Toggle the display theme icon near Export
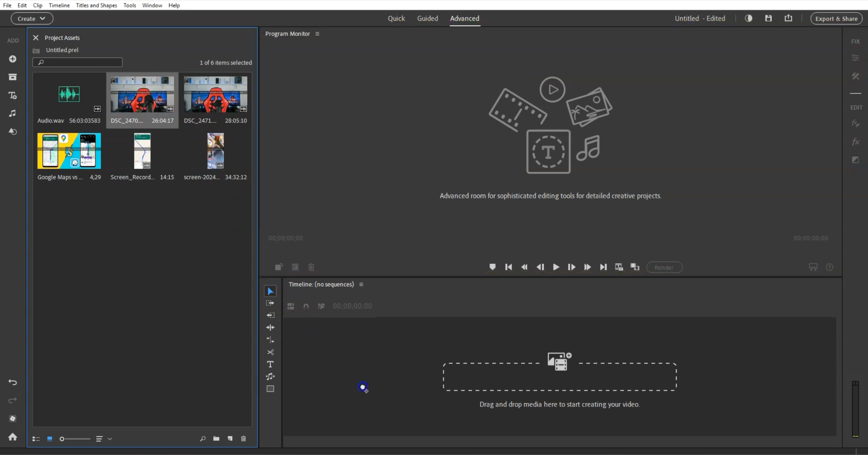The height and width of the screenshot is (455, 868). [x=748, y=18]
